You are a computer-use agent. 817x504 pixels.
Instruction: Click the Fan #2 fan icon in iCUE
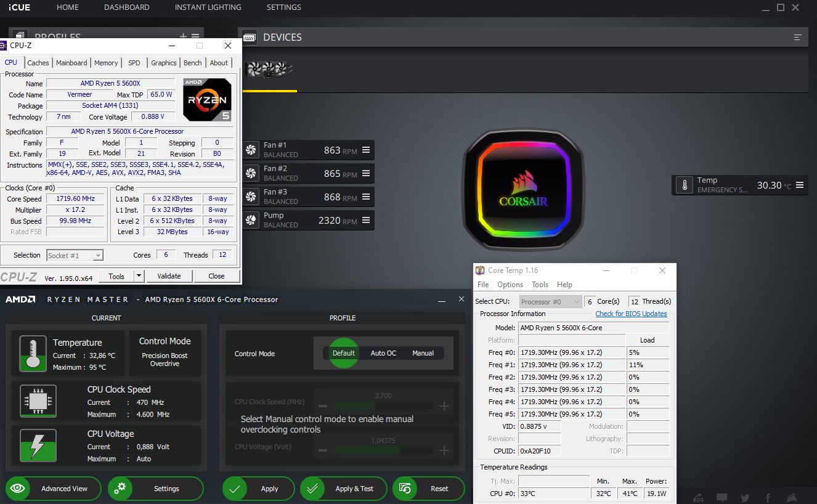click(251, 174)
